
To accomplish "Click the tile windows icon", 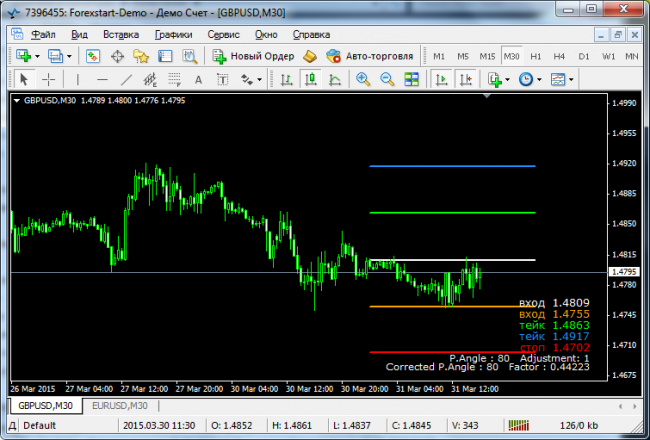I will coord(409,79).
